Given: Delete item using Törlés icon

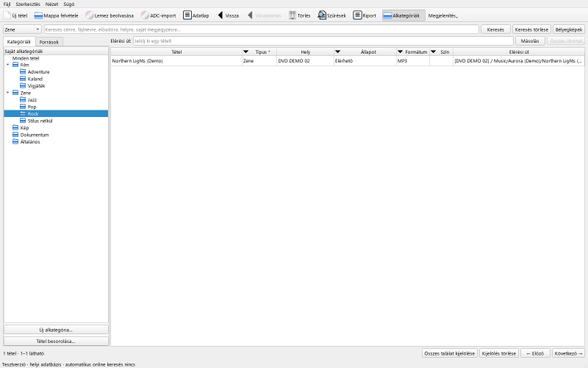Looking at the screenshot, I should [x=293, y=15].
